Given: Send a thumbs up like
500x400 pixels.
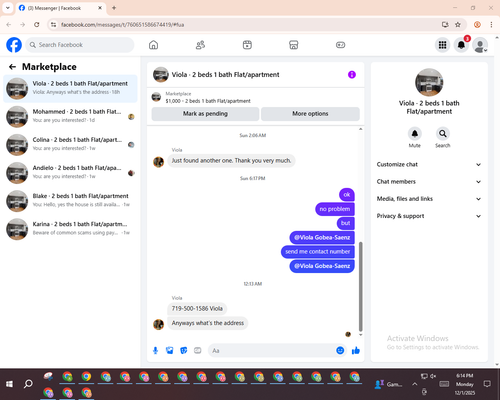Looking at the screenshot, I should pyautogui.click(x=356, y=350).
